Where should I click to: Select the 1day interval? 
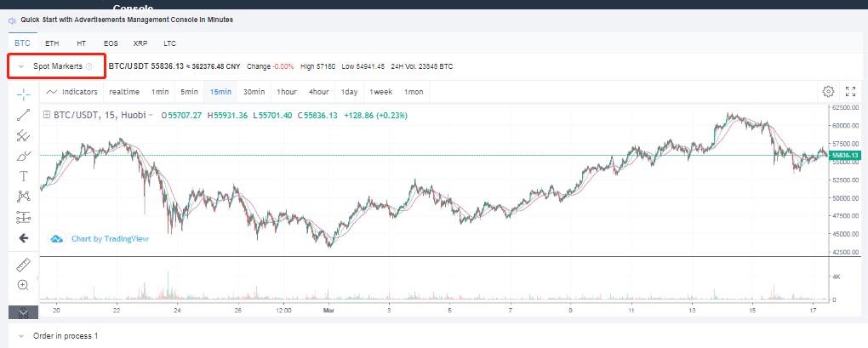click(x=349, y=92)
